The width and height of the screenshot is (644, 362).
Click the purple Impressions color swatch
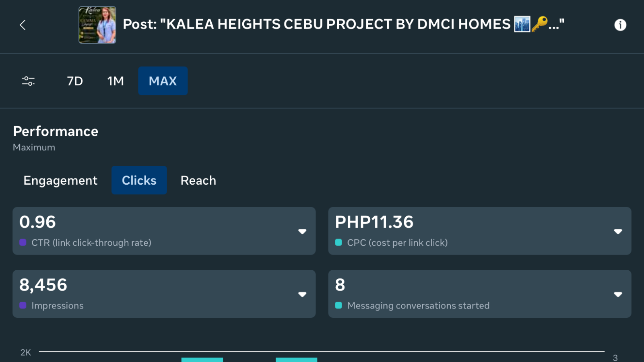pyautogui.click(x=23, y=305)
